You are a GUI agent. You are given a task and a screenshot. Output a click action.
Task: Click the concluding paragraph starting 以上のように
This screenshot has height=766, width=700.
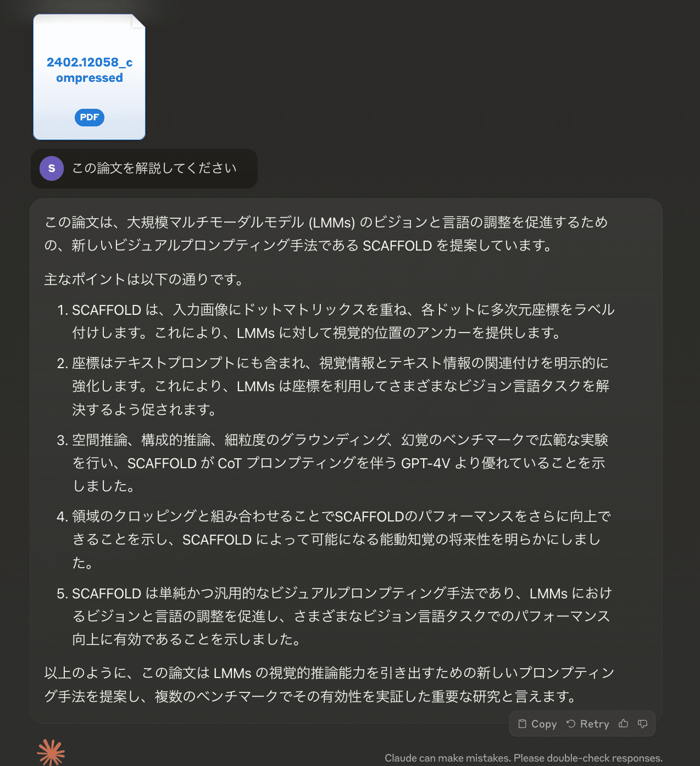click(x=330, y=685)
